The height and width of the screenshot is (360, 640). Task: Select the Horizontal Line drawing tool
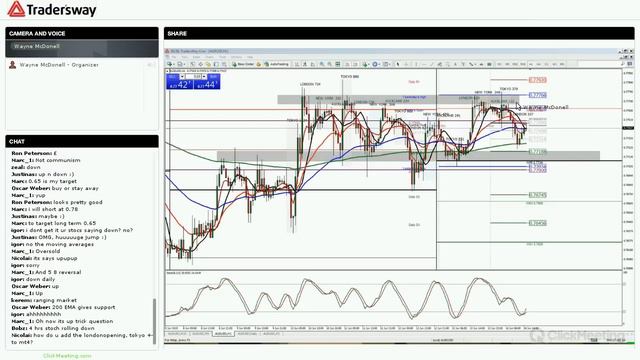pos(424,64)
